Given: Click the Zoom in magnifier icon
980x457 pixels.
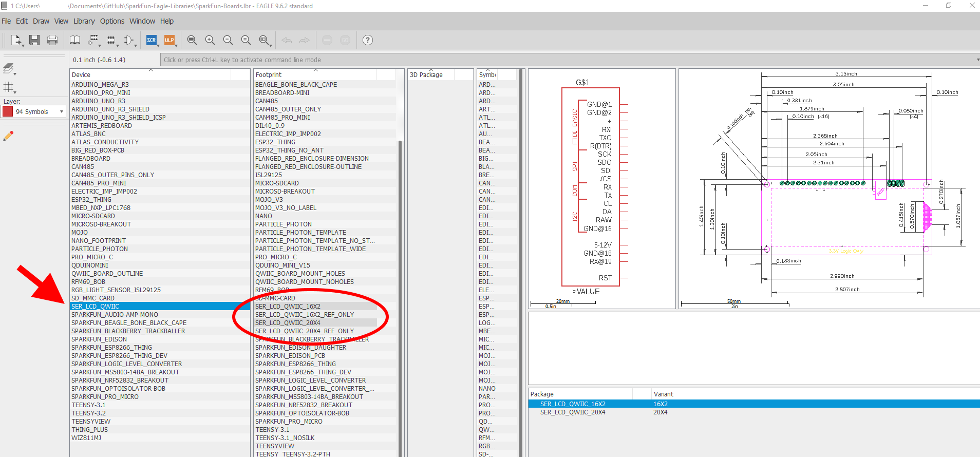Looking at the screenshot, I should [210, 40].
